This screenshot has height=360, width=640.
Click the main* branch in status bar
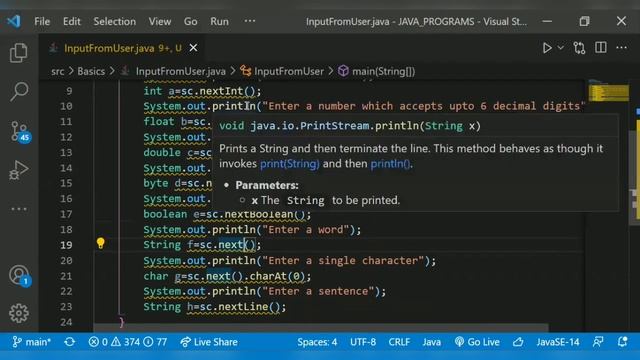(x=31, y=342)
